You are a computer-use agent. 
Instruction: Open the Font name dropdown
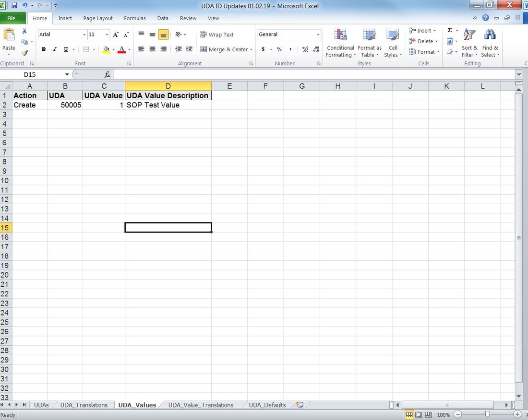click(84, 35)
